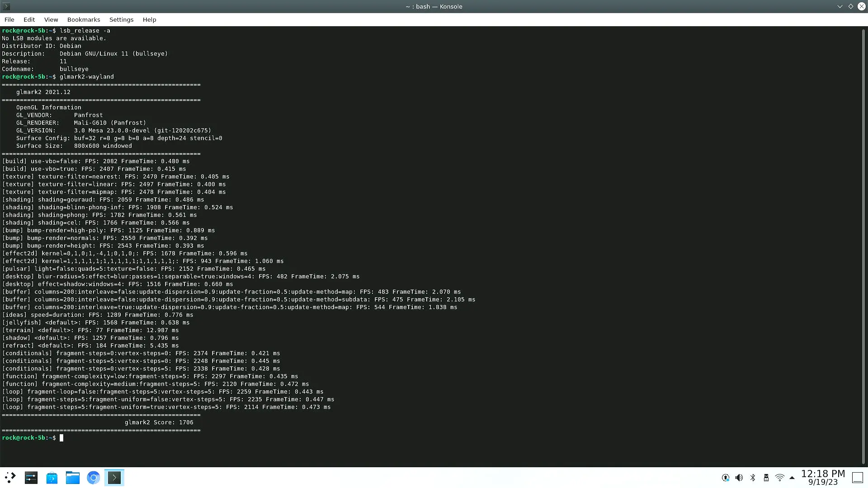Click the '[pulsar] light=false' result line
Image resolution: width=868 pixels, height=488 pixels.
[x=134, y=269]
